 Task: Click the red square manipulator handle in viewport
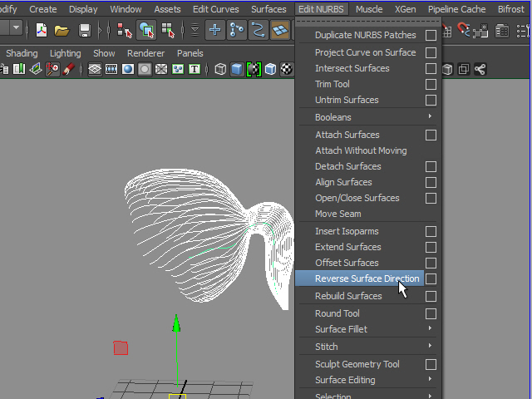tap(121, 347)
